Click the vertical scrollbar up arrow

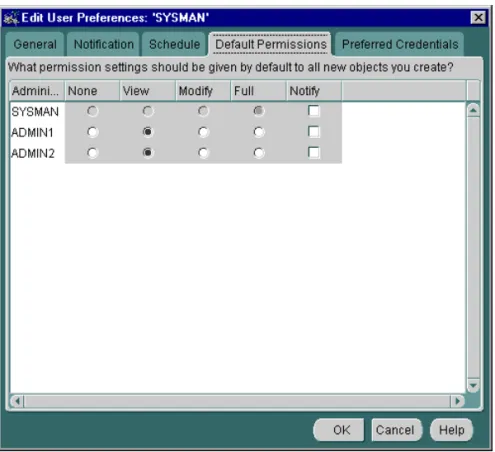[x=473, y=110]
